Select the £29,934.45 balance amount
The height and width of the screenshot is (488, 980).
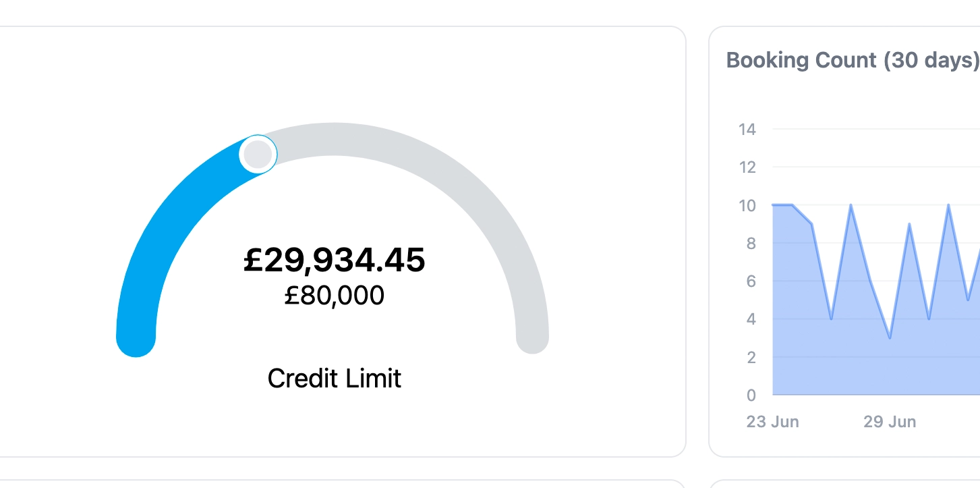click(335, 261)
